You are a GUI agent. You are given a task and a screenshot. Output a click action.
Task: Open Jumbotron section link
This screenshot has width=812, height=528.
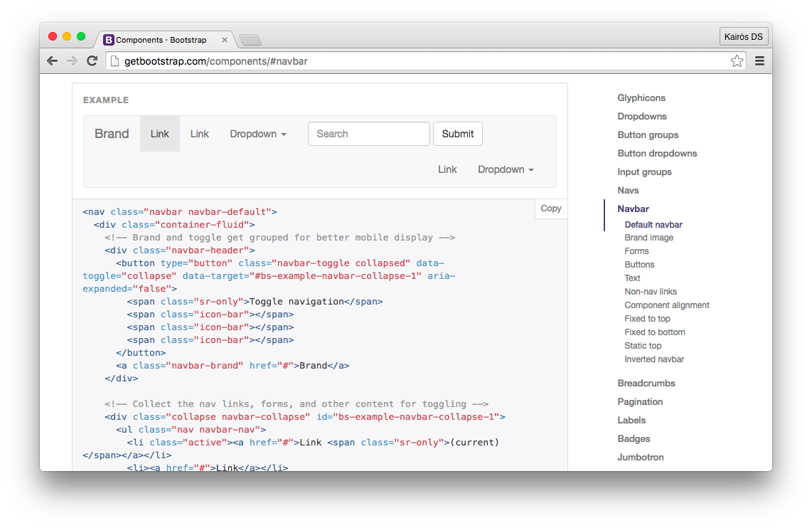(640, 457)
